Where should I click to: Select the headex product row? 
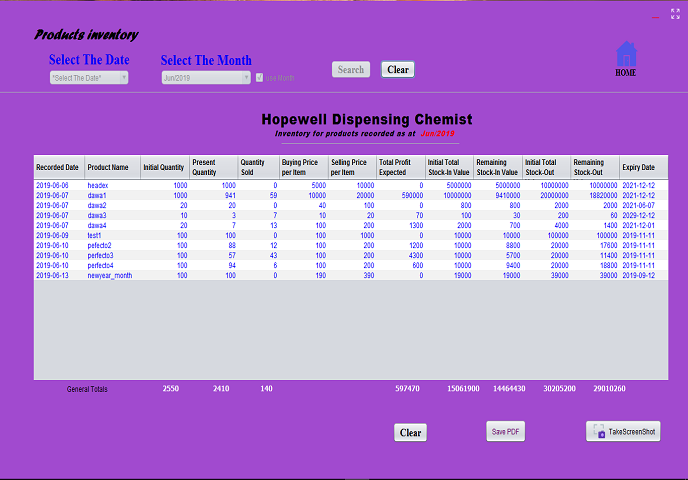tap(98, 185)
